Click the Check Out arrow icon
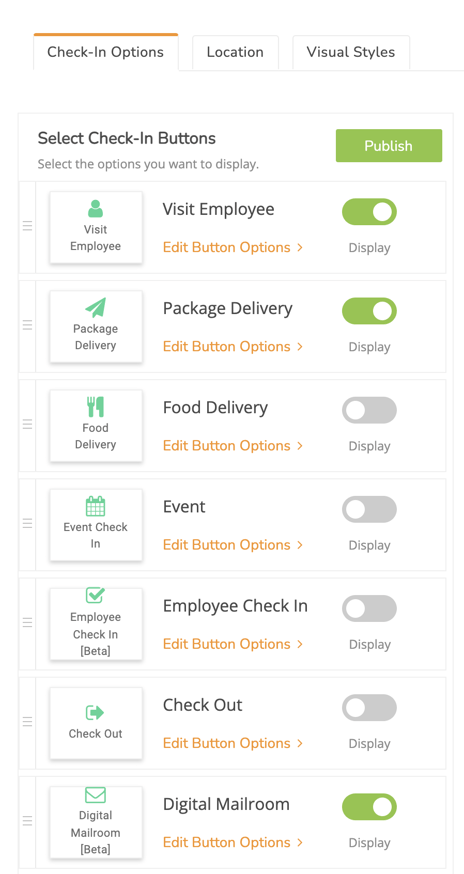464x874 pixels. pos(95,712)
